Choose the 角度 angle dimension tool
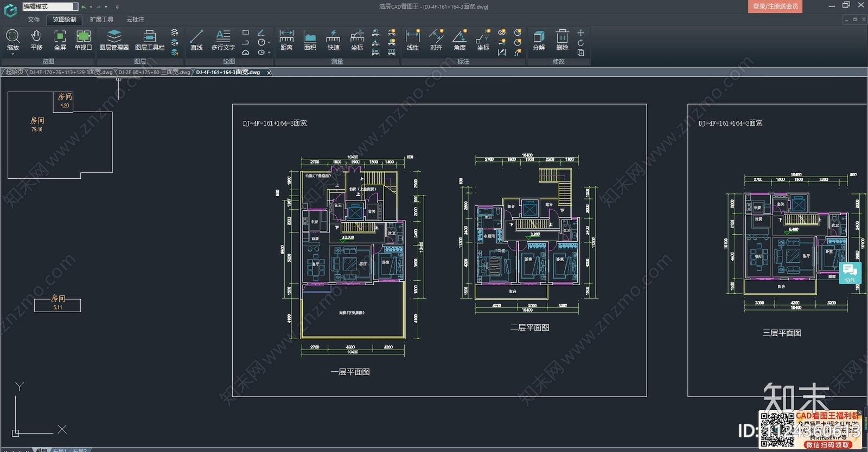 459,40
